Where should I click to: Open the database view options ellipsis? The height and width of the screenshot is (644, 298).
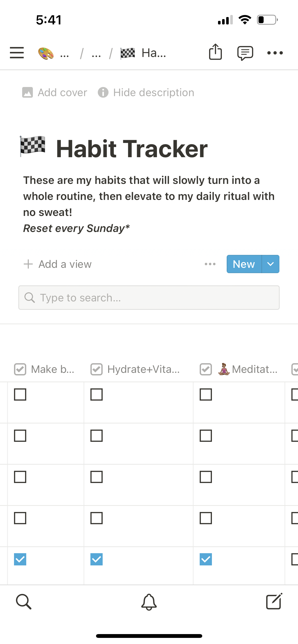coord(210,264)
